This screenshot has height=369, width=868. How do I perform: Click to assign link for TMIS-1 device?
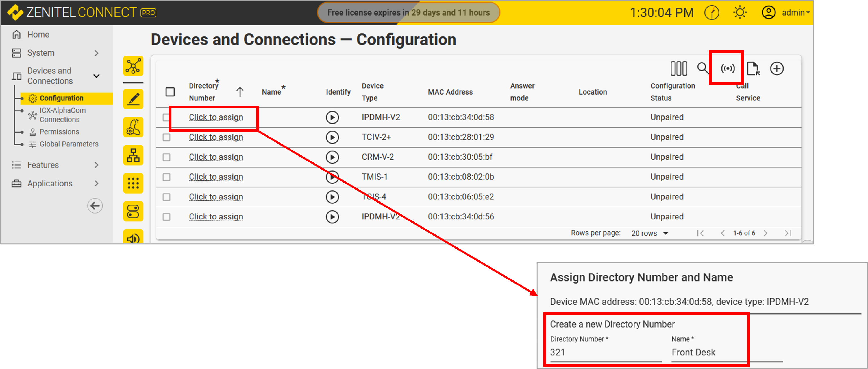pos(216,177)
